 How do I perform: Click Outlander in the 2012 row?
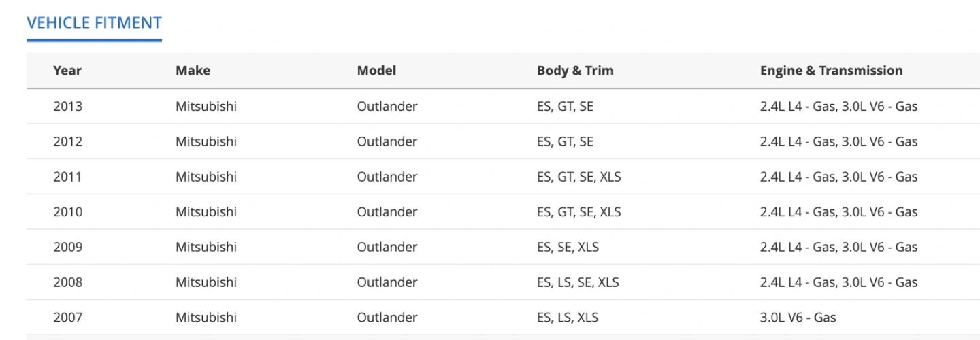point(387,141)
